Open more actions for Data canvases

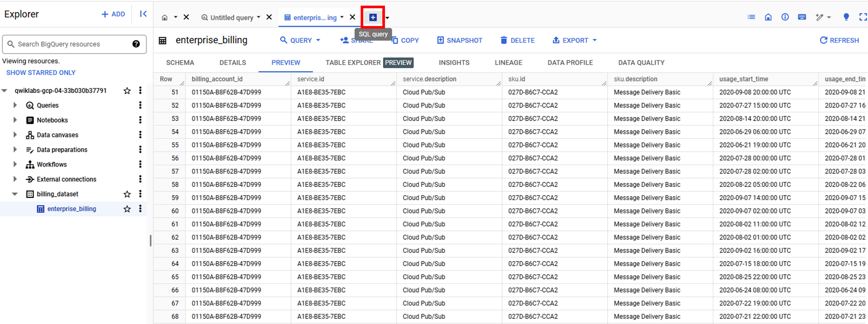pos(140,134)
